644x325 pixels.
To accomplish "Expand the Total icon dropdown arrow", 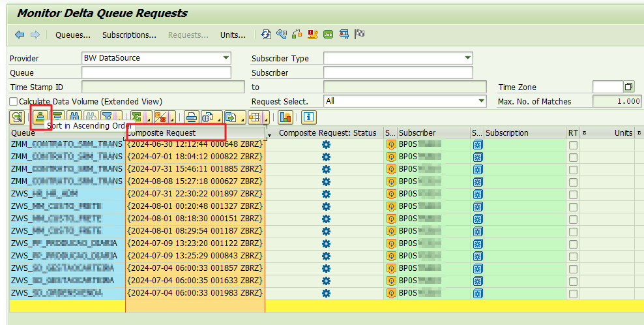I will click(x=147, y=117).
